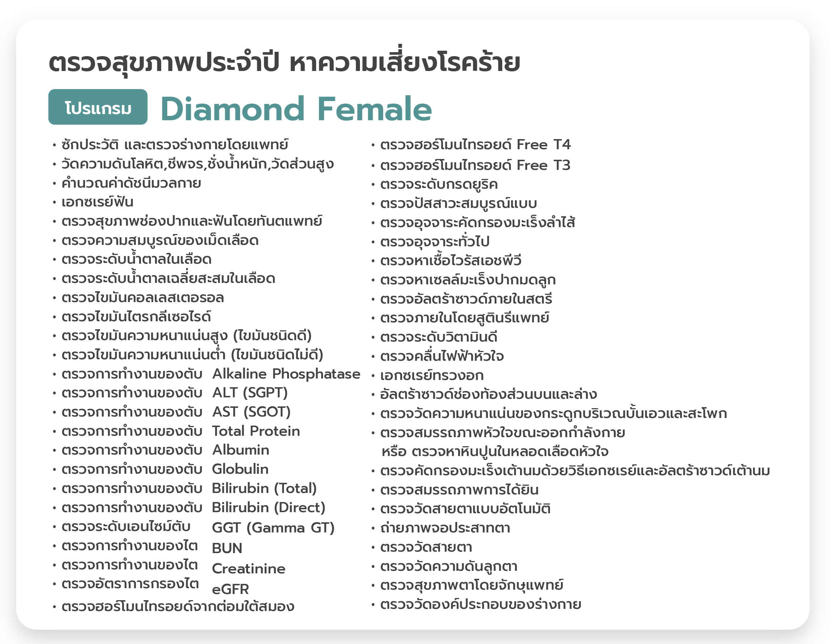Click the ALT (SGPT) label
Viewport: 830px width, 644px height.
[x=250, y=392]
